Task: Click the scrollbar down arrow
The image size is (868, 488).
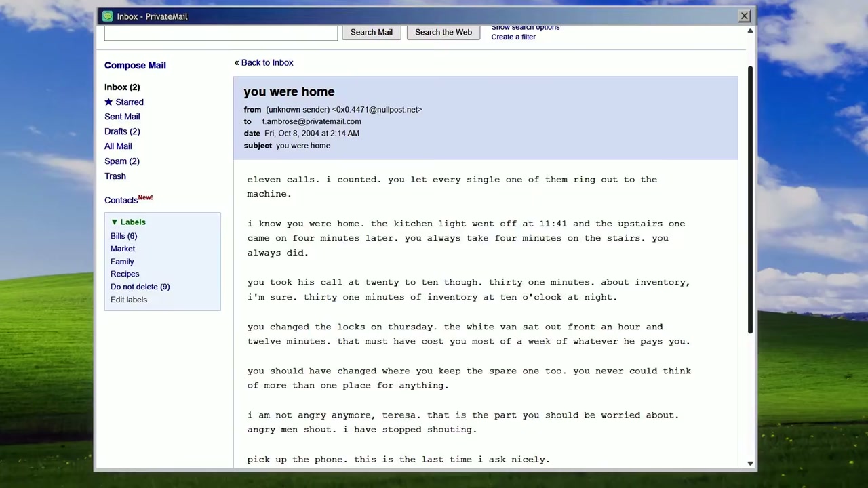Action: point(750,464)
